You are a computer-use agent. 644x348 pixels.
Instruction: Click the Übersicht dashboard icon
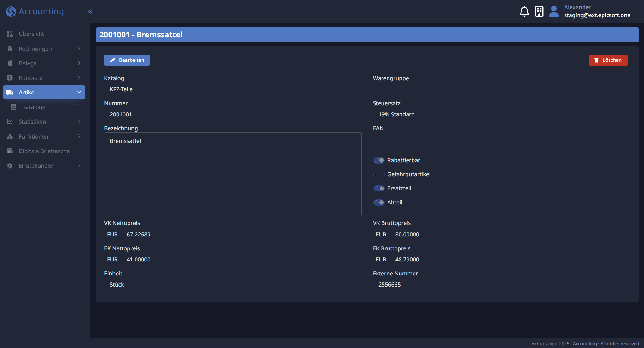tap(10, 34)
